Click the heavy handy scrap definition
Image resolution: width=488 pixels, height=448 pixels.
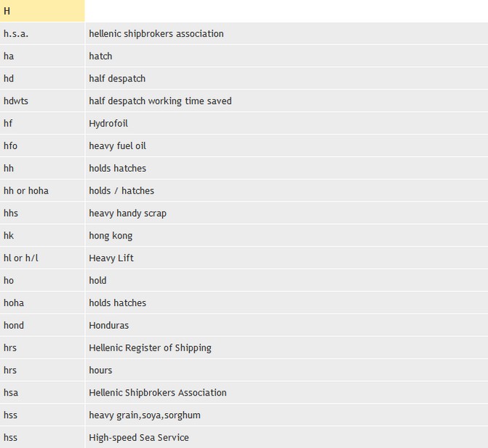tap(127, 213)
